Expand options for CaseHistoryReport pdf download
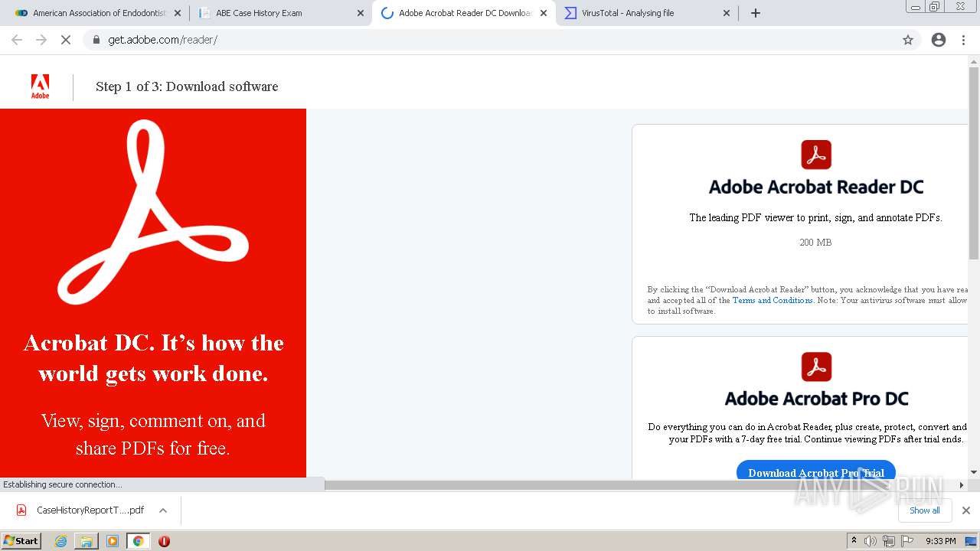 point(163,510)
